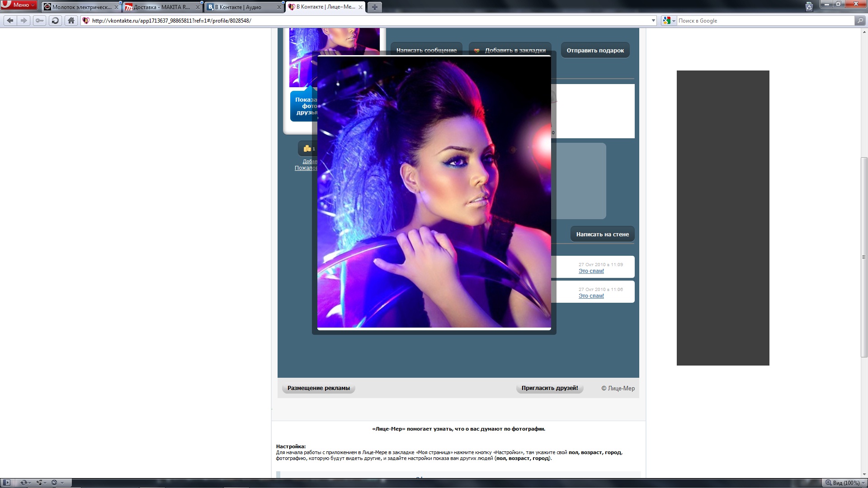Click the password wand key icon
This screenshot has height=488, width=868.
tap(40, 20)
